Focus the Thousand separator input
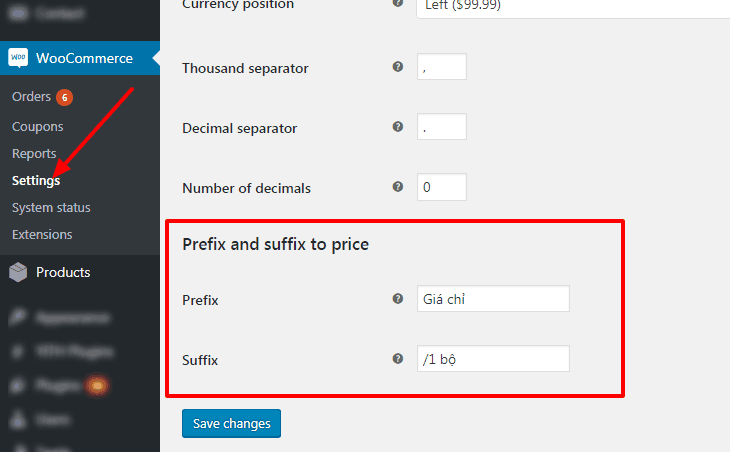The width and height of the screenshot is (730, 452). pyautogui.click(x=442, y=67)
